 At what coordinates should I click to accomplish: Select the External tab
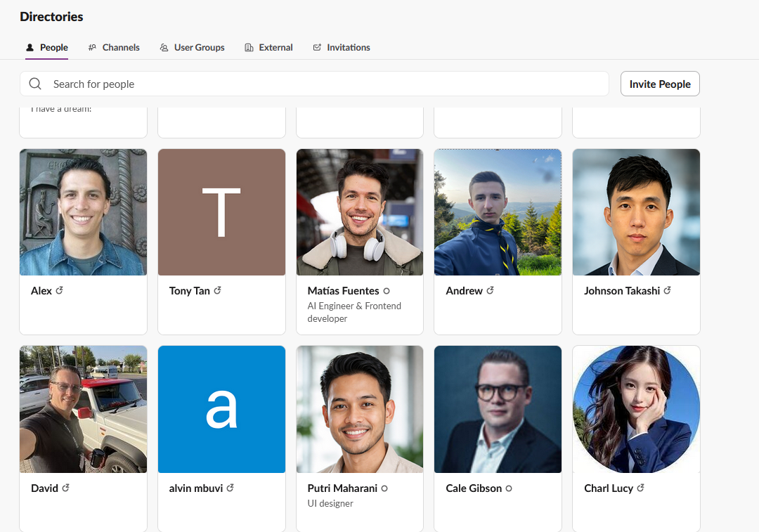(268, 48)
